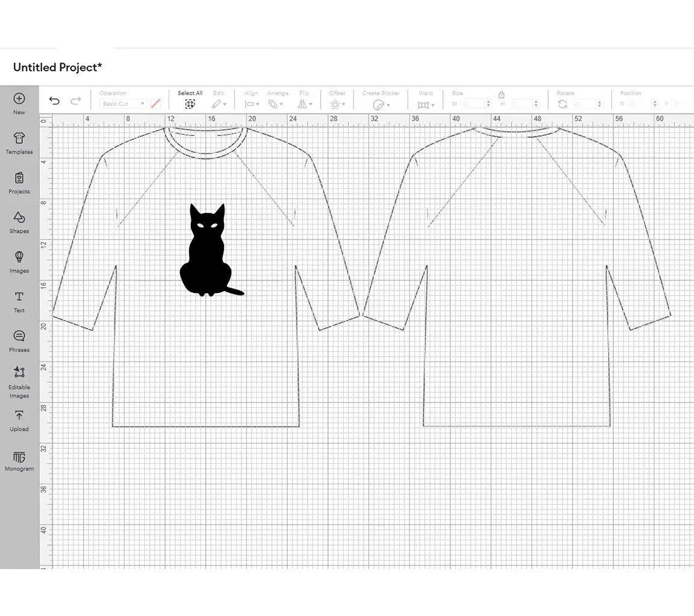Undo the last action
Screen dimensions: 694x616
(54, 101)
